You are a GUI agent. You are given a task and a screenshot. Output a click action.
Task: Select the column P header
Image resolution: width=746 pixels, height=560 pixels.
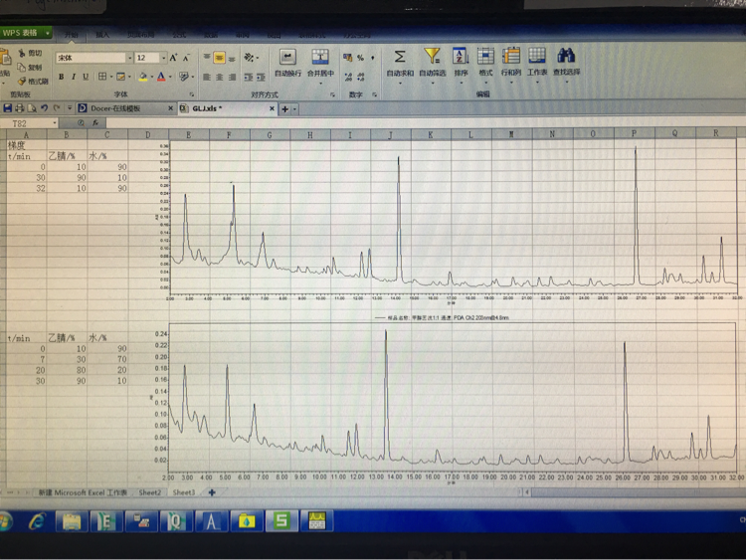click(635, 133)
